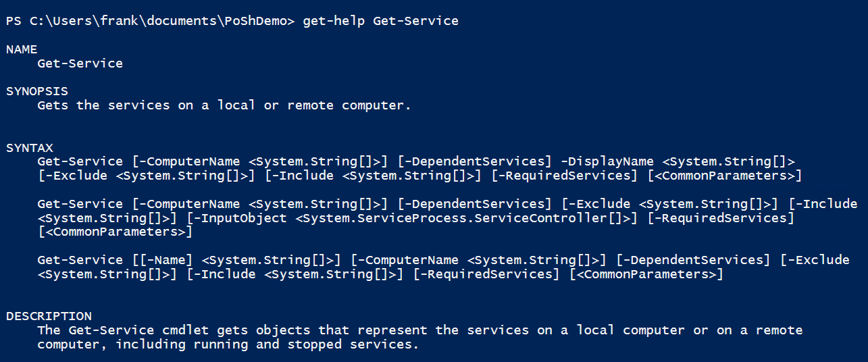Click the -DisplayName parameter text

pyautogui.click(x=607, y=161)
